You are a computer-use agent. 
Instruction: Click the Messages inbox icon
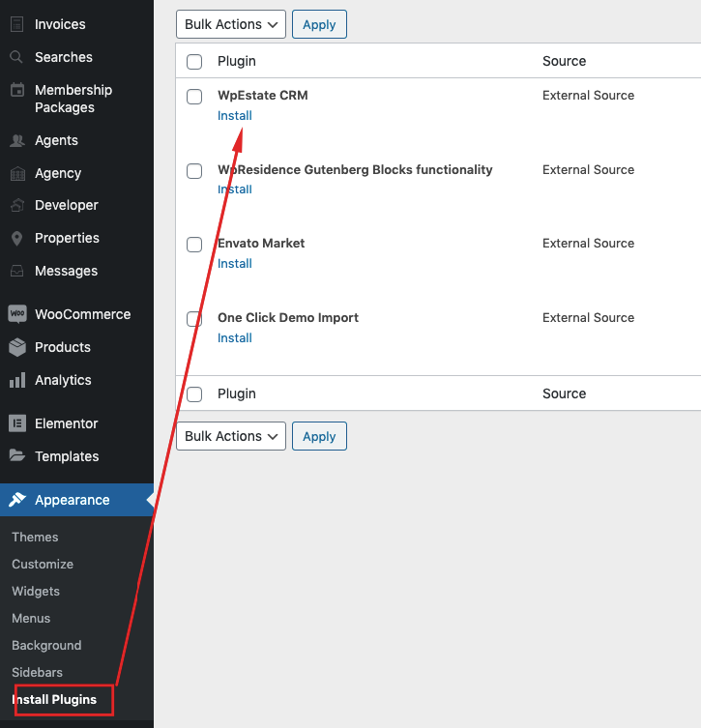coord(17,271)
